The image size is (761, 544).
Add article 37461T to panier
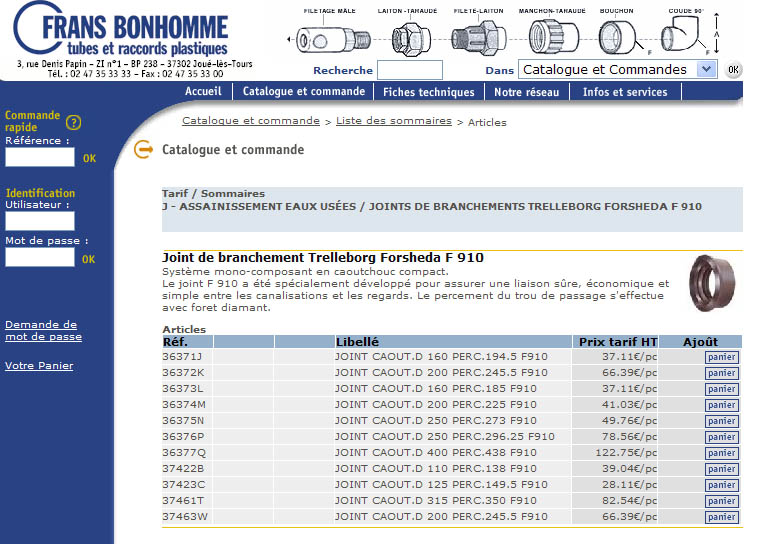pyautogui.click(x=722, y=501)
